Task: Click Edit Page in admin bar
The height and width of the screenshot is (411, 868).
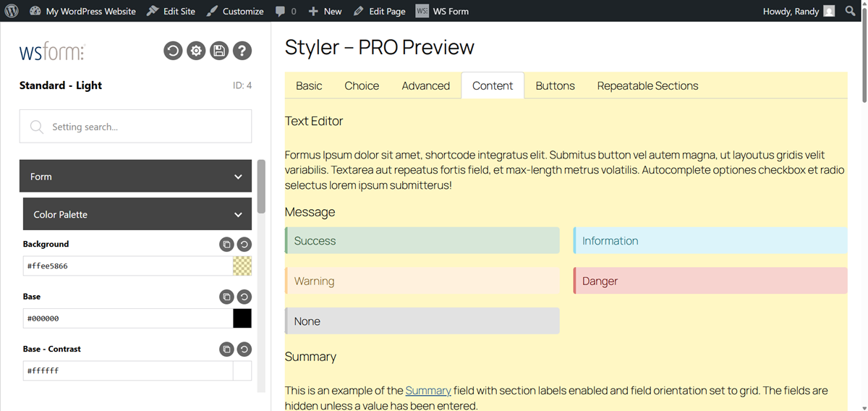Action: [x=380, y=11]
